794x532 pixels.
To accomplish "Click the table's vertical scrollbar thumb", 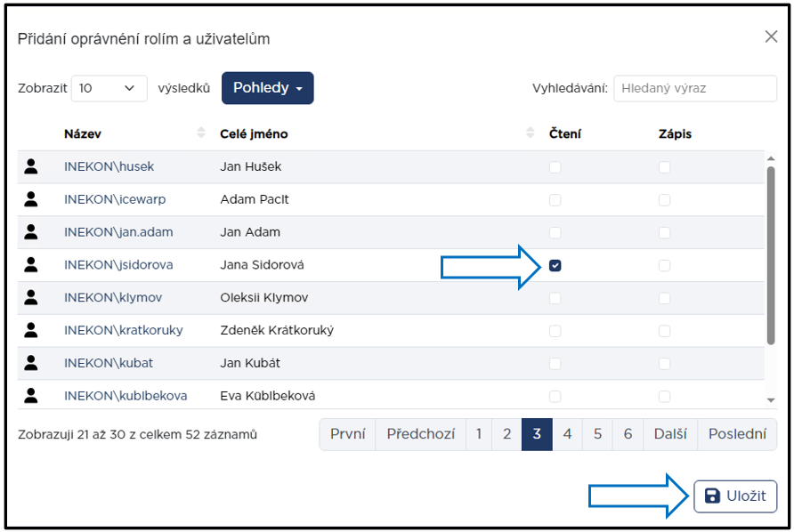I will [771, 255].
